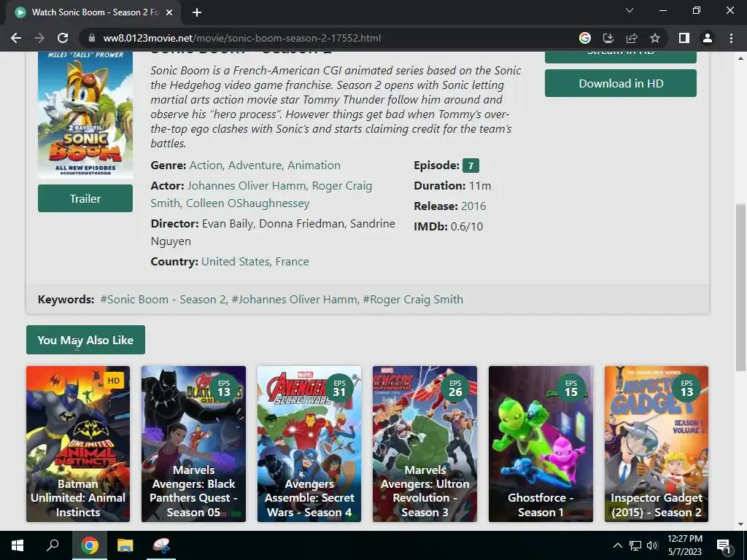Switch to Chrome in the taskbar
Screen dimensions: 747x560
(89, 545)
